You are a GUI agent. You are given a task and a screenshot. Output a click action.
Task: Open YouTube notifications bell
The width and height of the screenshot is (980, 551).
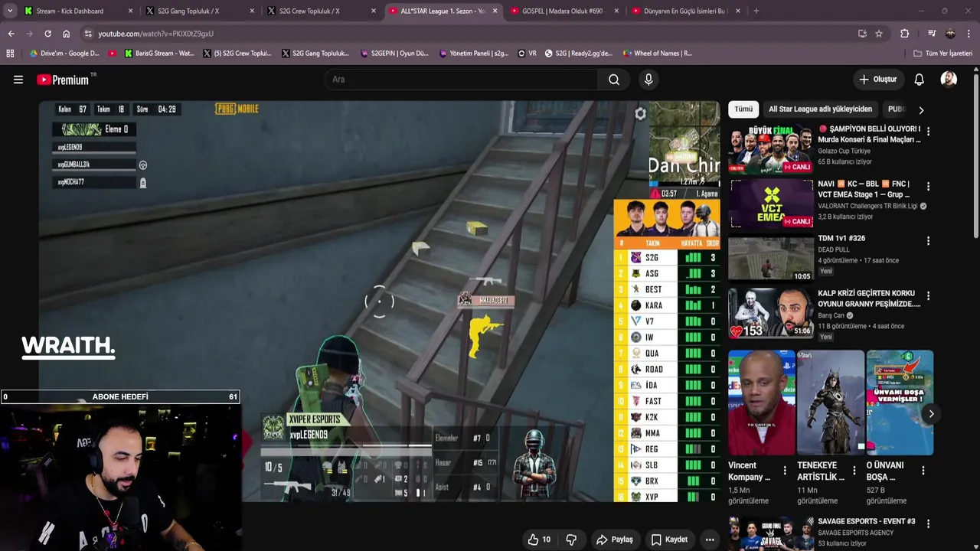pyautogui.click(x=920, y=80)
